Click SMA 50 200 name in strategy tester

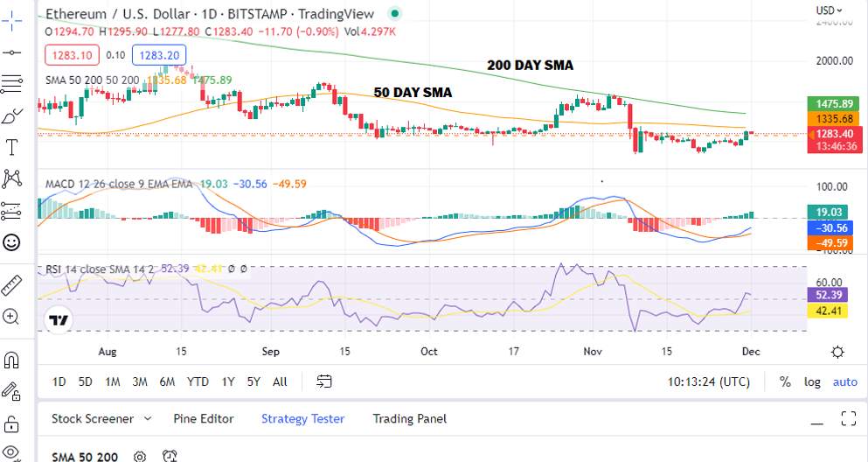[x=85, y=457]
